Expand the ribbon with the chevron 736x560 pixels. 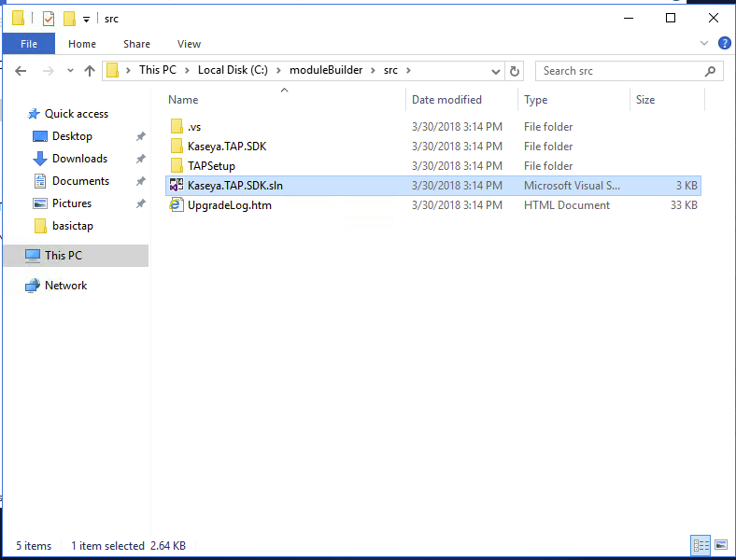pos(703,43)
